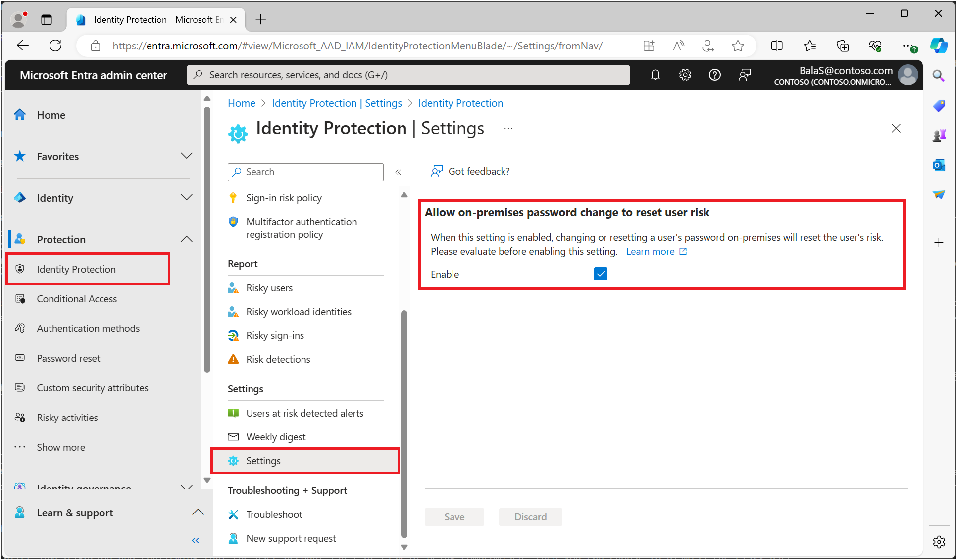Viewport: 957px width, 560px height.
Task: Click the browser refresh icon
Action: [55, 46]
